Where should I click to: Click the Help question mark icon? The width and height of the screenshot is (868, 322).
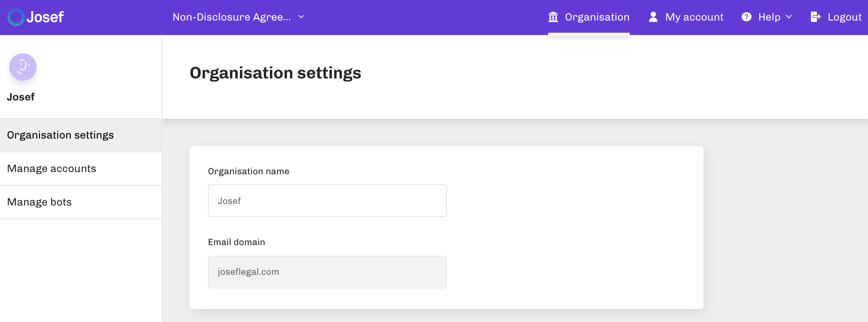point(747,17)
